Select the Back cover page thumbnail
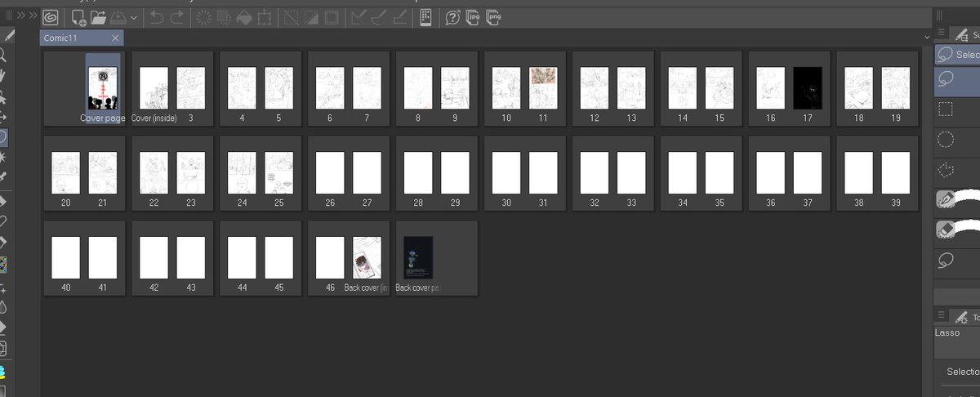 pyautogui.click(x=418, y=257)
